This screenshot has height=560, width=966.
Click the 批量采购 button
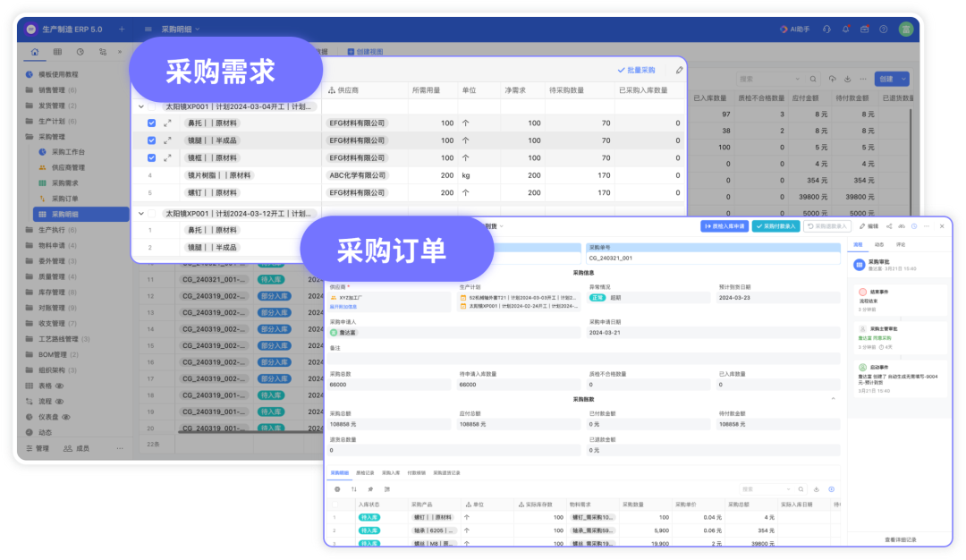[637, 71]
